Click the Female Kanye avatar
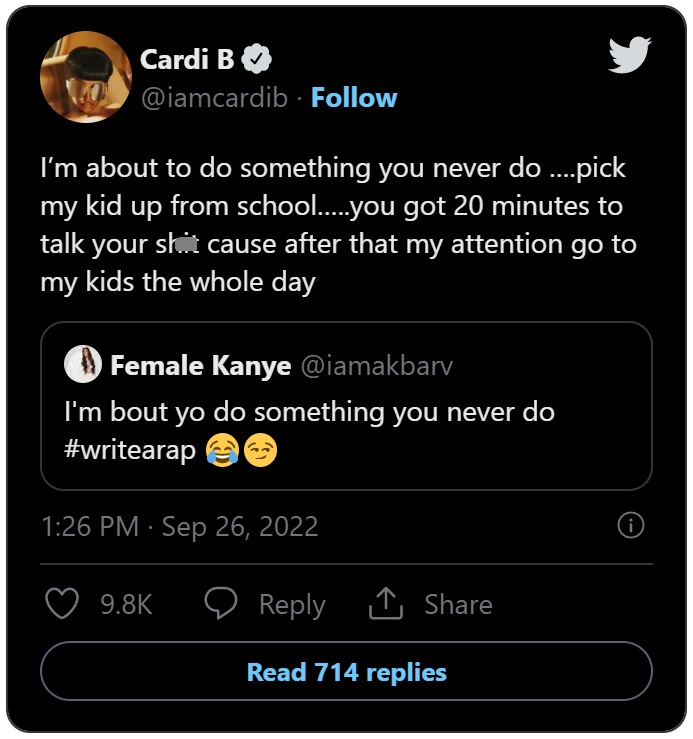693x739 pixels. 83,366
